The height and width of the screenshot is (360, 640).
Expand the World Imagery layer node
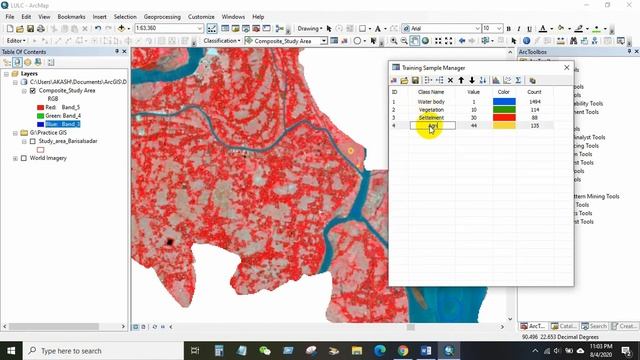click(x=15, y=158)
